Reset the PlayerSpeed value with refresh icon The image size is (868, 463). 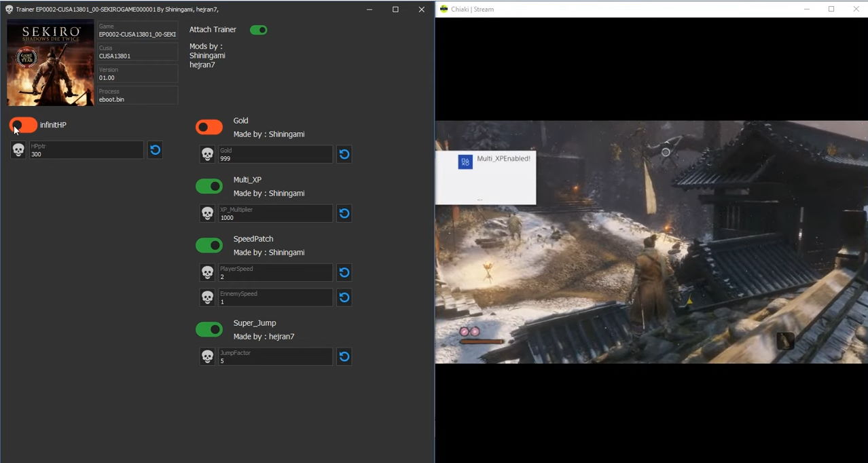[344, 272]
